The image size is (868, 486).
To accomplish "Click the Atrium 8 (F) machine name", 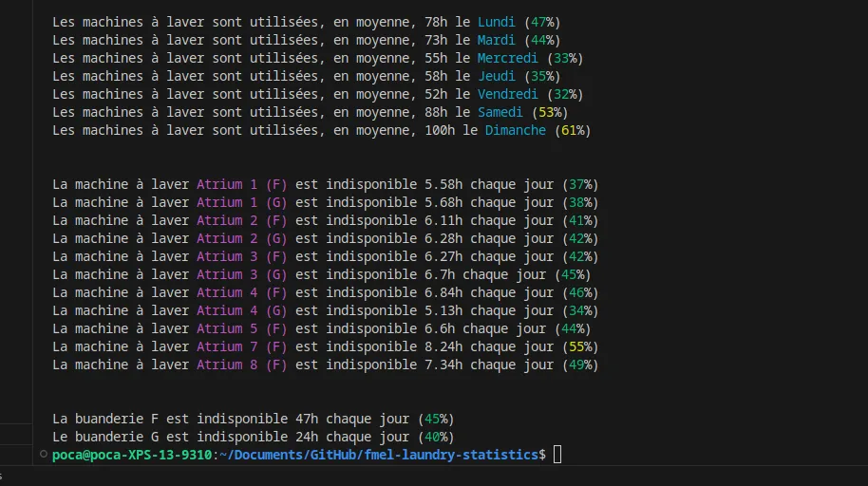I will click(241, 364).
